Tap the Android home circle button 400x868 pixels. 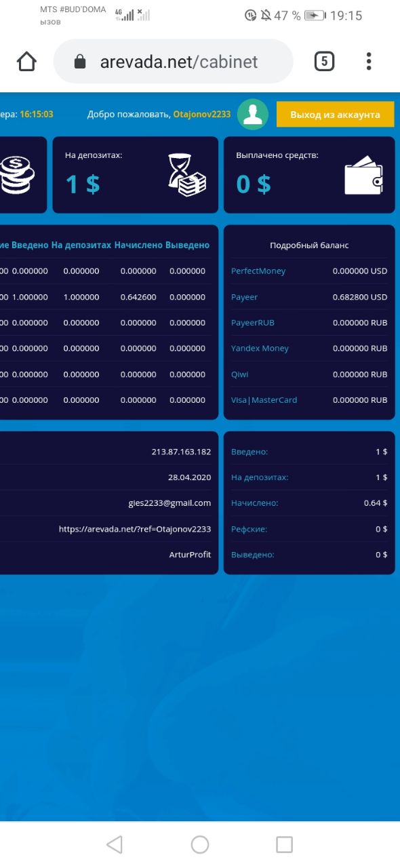coord(200,844)
